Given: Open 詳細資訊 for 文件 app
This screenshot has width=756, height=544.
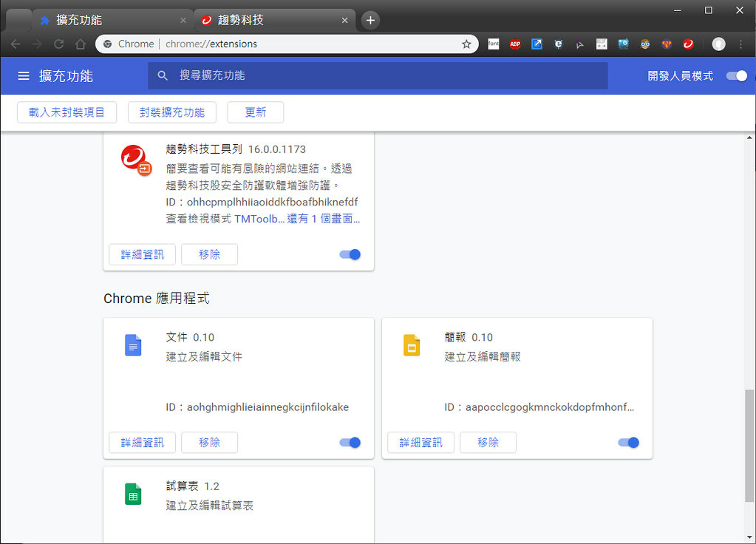Looking at the screenshot, I should (142, 442).
